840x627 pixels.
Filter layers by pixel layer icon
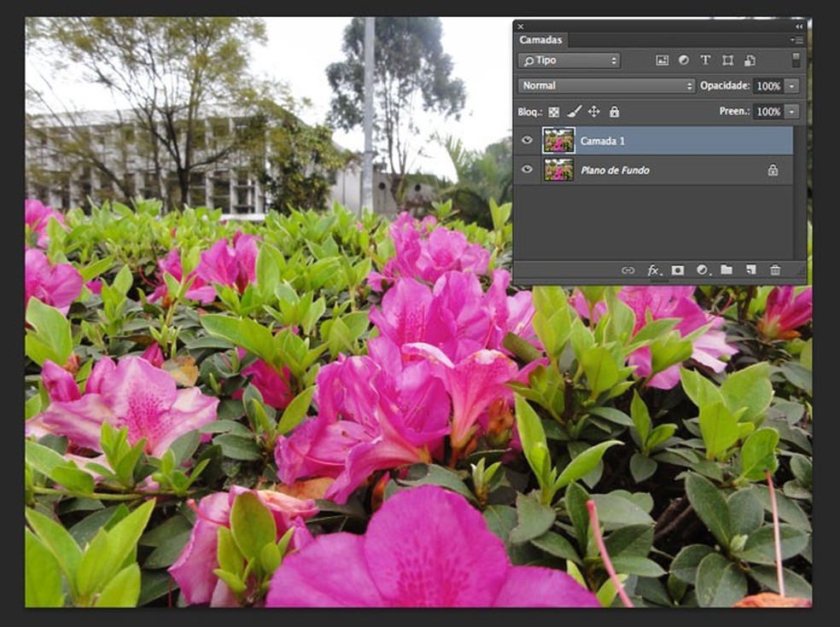(x=662, y=61)
